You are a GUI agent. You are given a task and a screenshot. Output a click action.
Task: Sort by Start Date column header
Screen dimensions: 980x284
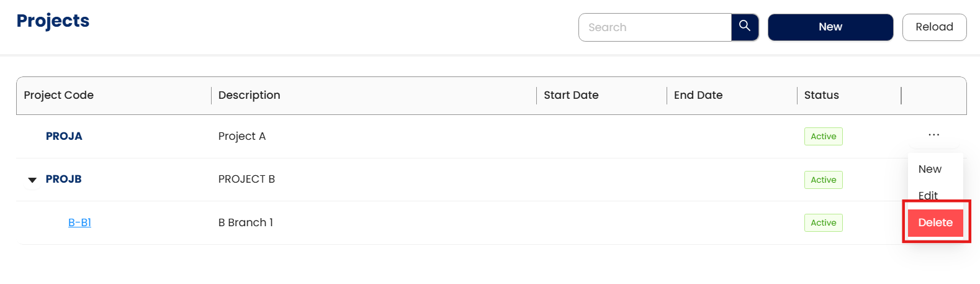click(x=571, y=95)
